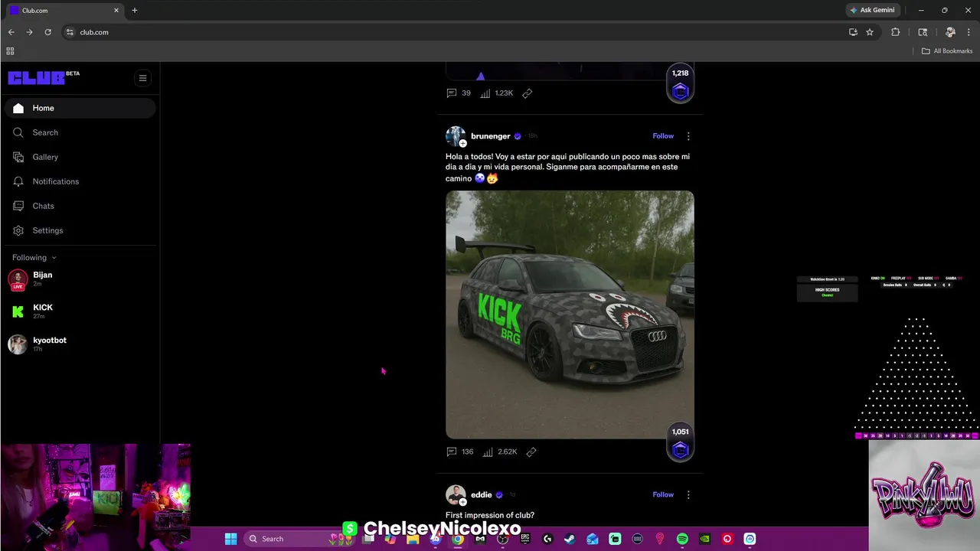
Task: Open Search in the Club sidebar
Action: [80, 132]
